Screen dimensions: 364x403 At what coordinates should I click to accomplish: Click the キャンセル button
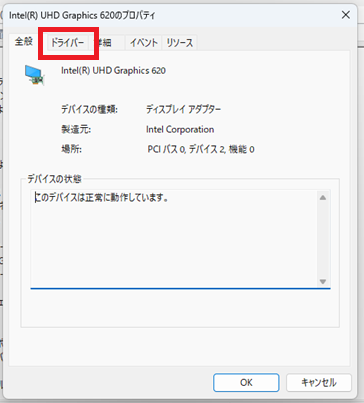pos(319,382)
